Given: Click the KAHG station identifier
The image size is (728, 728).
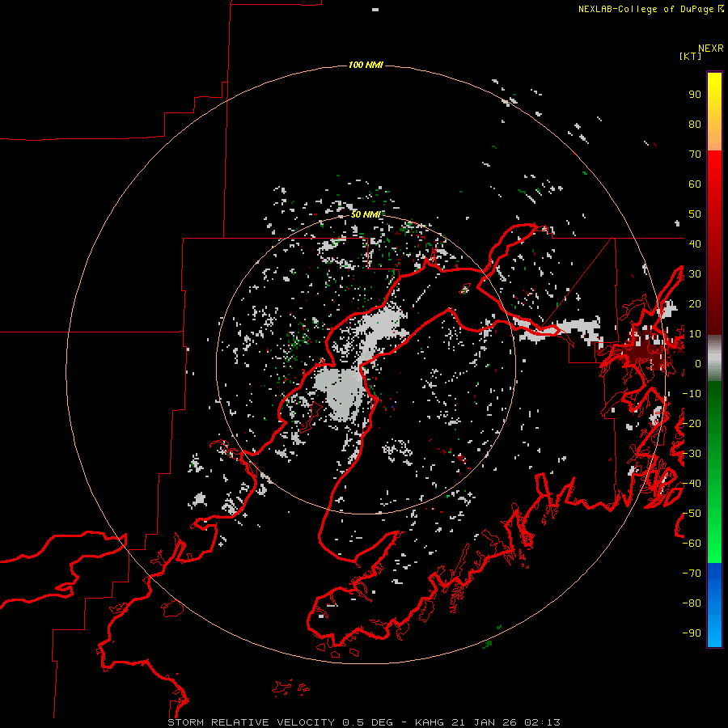Looking at the screenshot, I should [430, 722].
